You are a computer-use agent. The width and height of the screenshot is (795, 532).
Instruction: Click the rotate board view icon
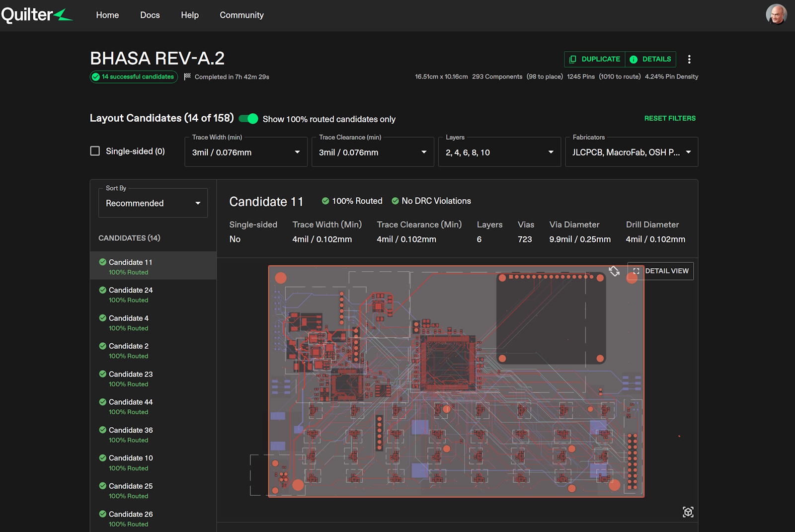tap(614, 271)
